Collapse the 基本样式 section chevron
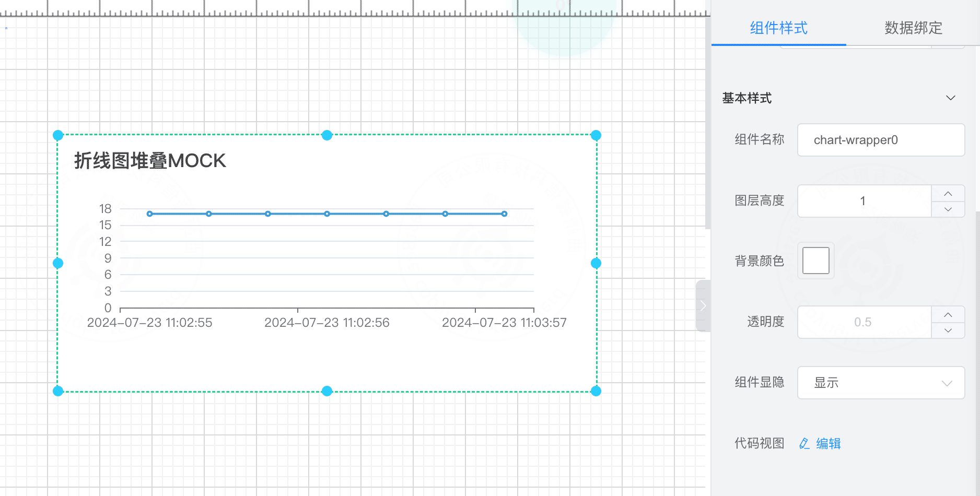980x496 pixels. 951,98
